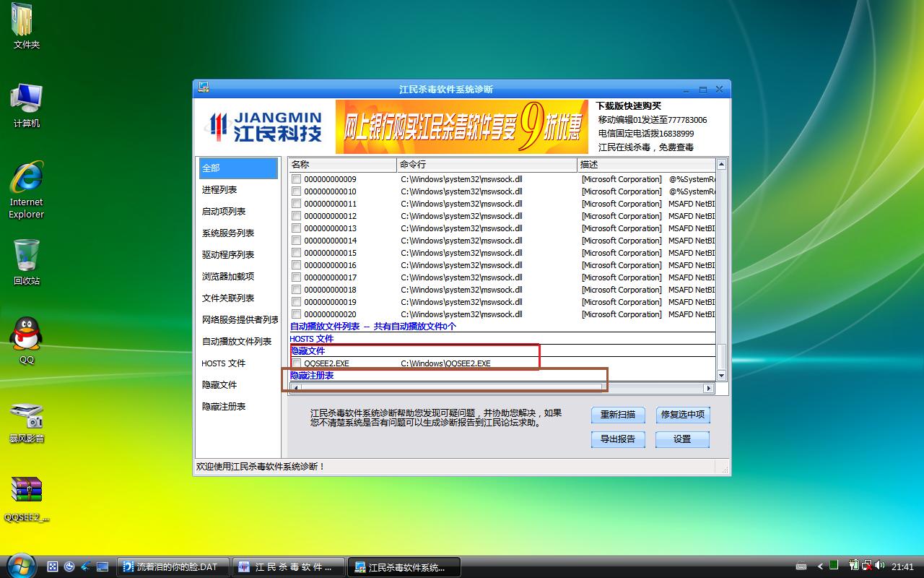Image resolution: width=924 pixels, height=578 pixels.
Task: Click the 修复选中项 button
Action: pyautogui.click(x=682, y=415)
